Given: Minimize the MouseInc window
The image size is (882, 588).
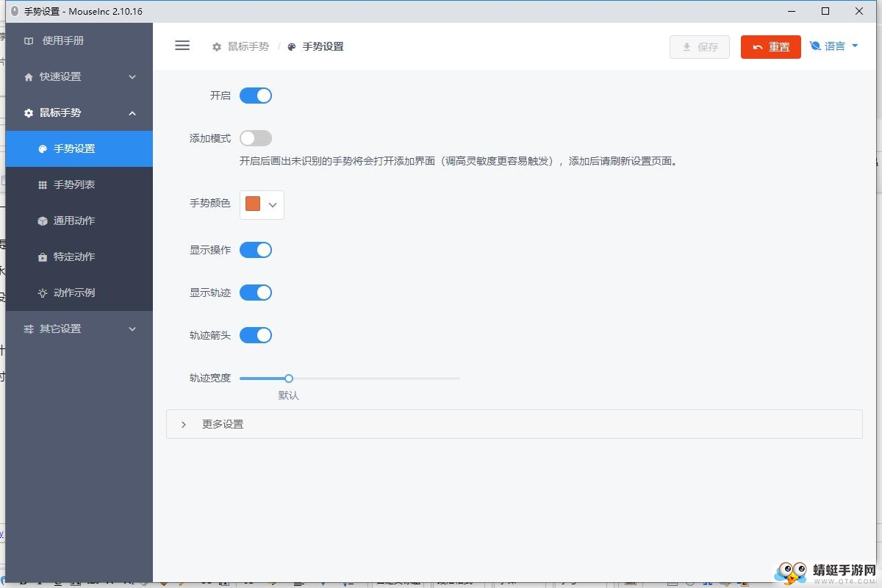Looking at the screenshot, I should 792,11.
